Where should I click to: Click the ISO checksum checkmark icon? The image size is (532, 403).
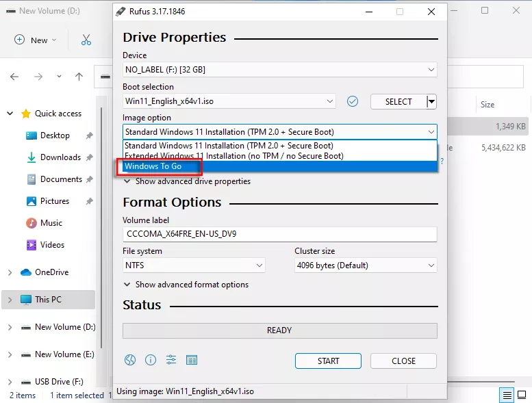pyautogui.click(x=353, y=101)
